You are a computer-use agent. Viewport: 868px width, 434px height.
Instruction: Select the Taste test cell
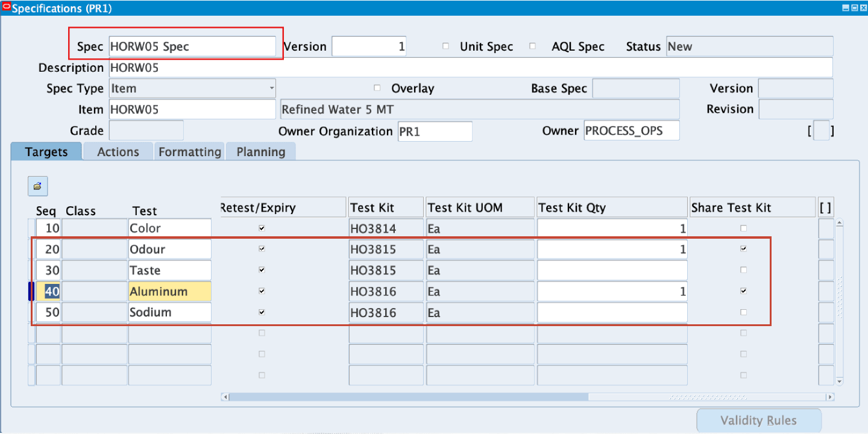coord(169,270)
